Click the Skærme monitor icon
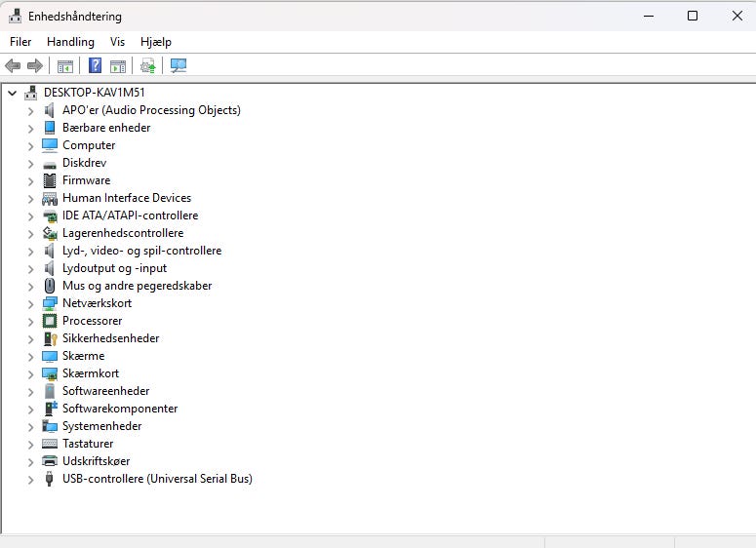The width and height of the screenshot is (756, 548). [50, 356]
